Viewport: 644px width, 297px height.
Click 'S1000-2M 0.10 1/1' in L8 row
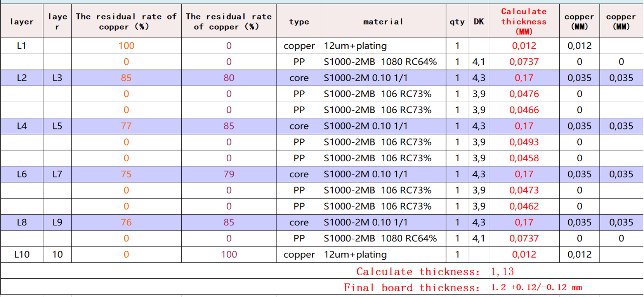click(x=366, y=222)
